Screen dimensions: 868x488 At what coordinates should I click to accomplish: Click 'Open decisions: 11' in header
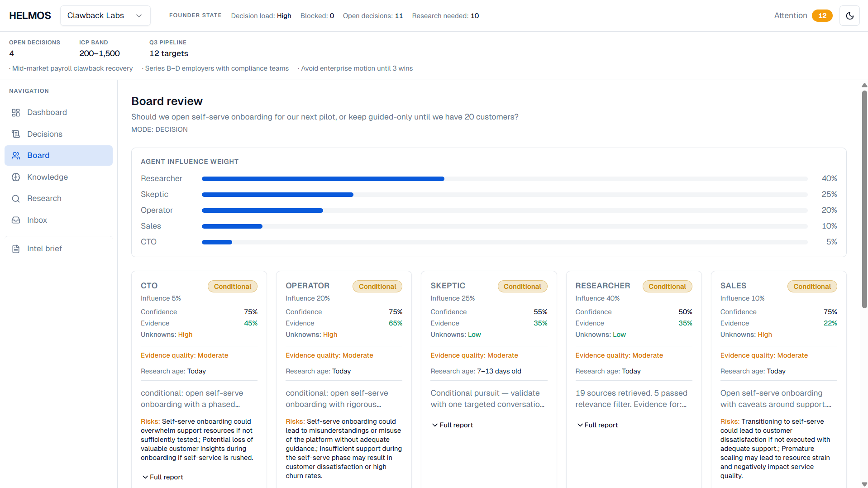[372, 16]
